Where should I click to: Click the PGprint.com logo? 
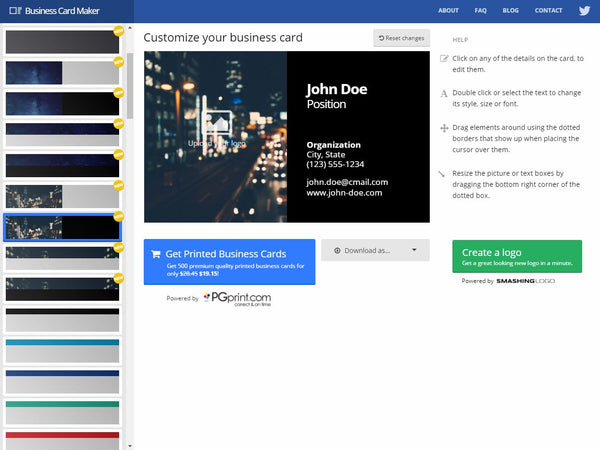pos(237,298)
